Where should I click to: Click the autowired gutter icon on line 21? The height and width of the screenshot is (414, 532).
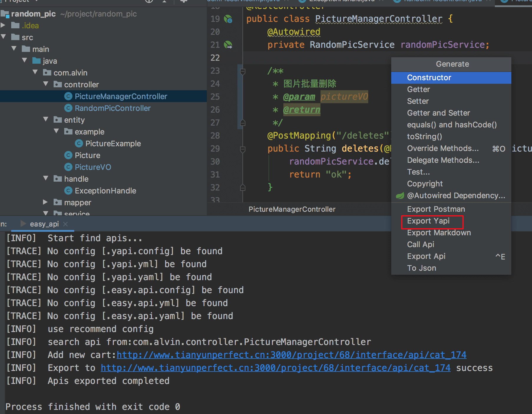pos(228,45)
